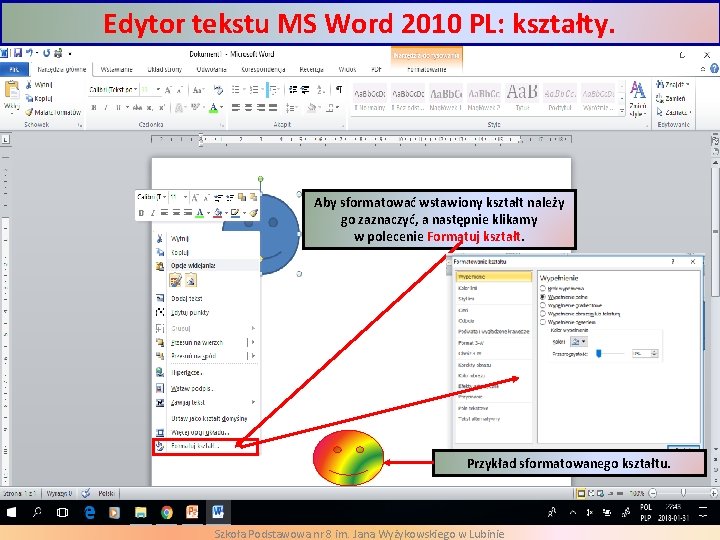The height and width of the screenshot is (540, 720).
Task: Center text using the ribbon alignment icon
Action: (248, 107)
